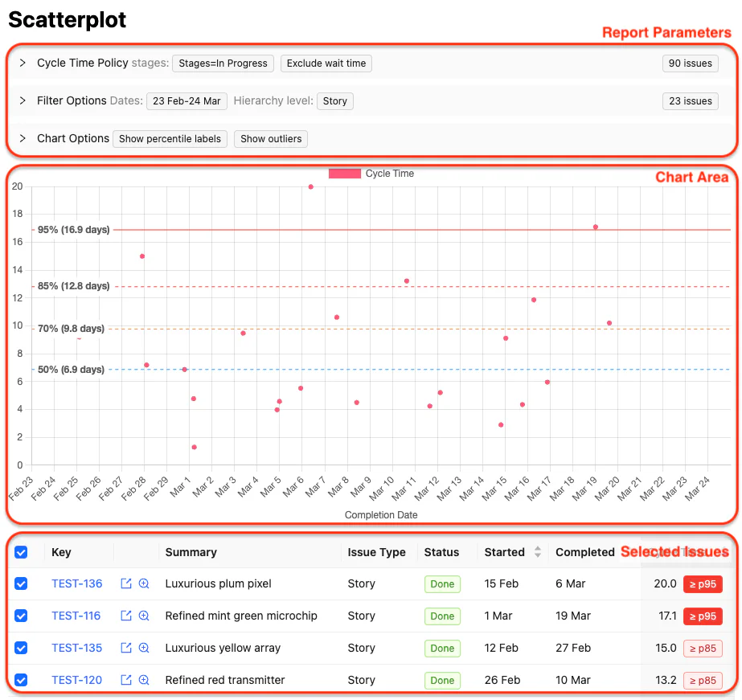Open TEST-135 external link icon
Viewport: 742px width, 700px height.
coord(126,648)
